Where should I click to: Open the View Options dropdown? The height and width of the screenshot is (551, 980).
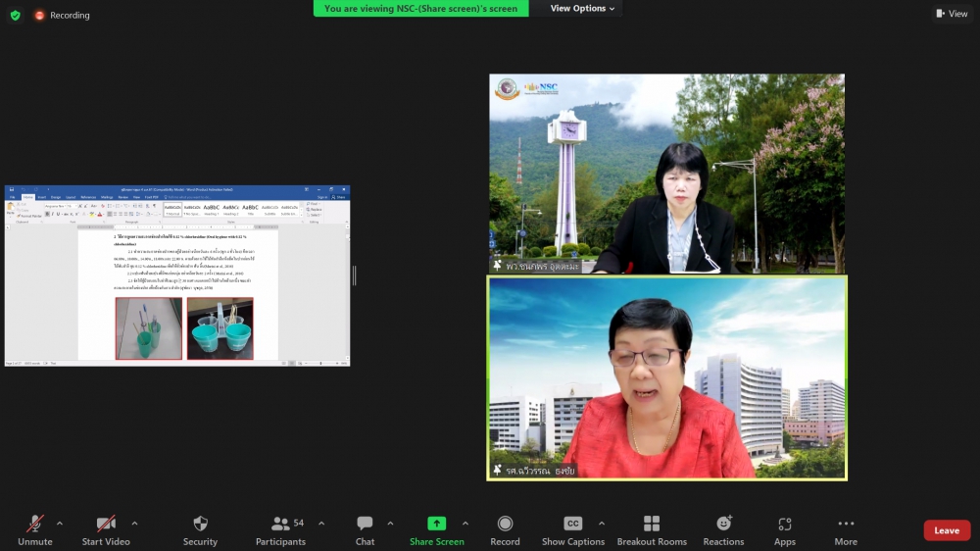582,9
